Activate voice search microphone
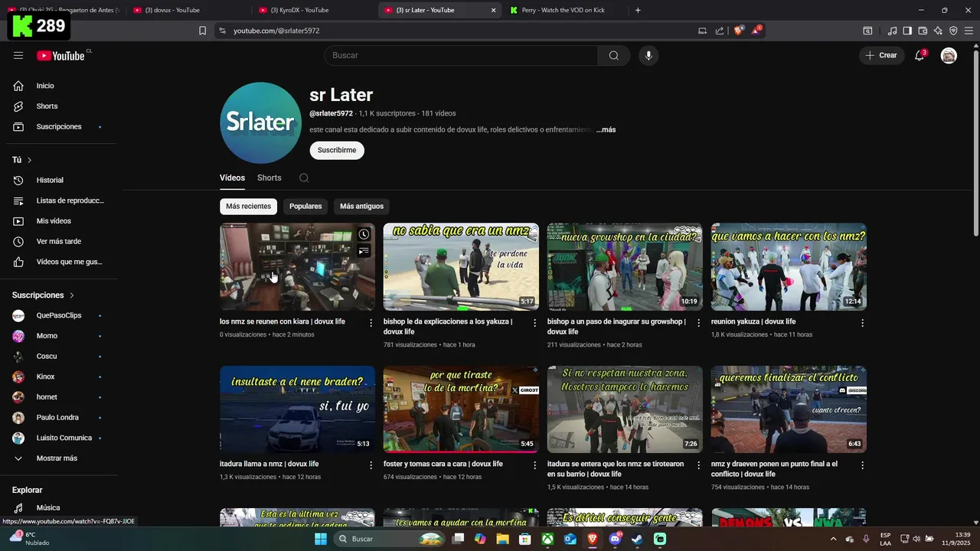The width and height of the screenshot is (980, 551). [x=648, y=55]
